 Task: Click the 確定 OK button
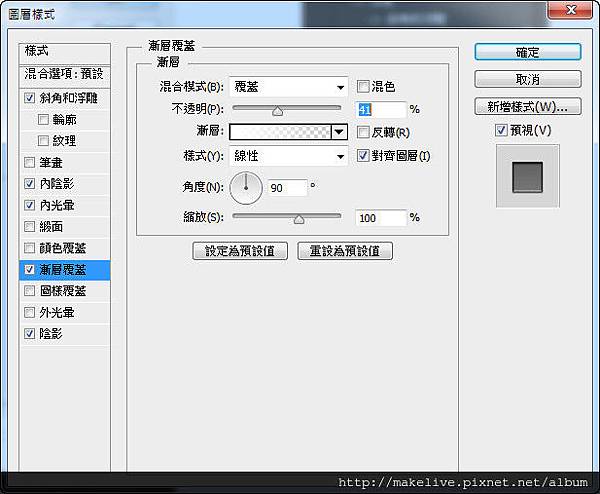(528, 52)
